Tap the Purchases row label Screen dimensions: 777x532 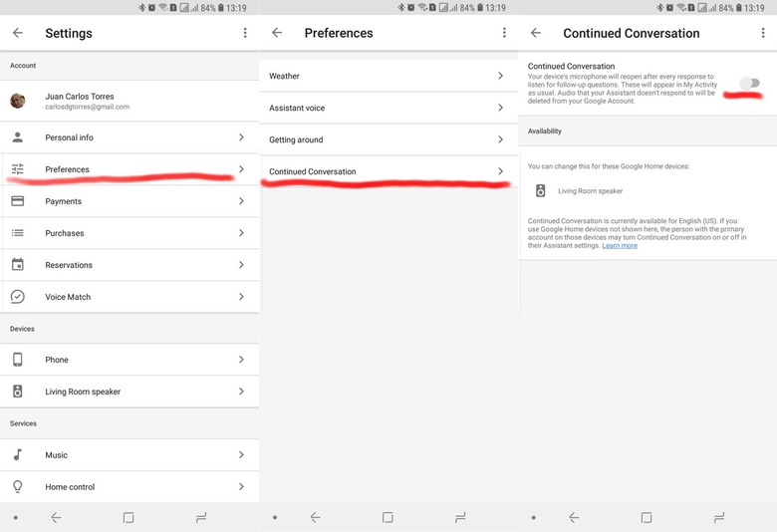(65, 233)
